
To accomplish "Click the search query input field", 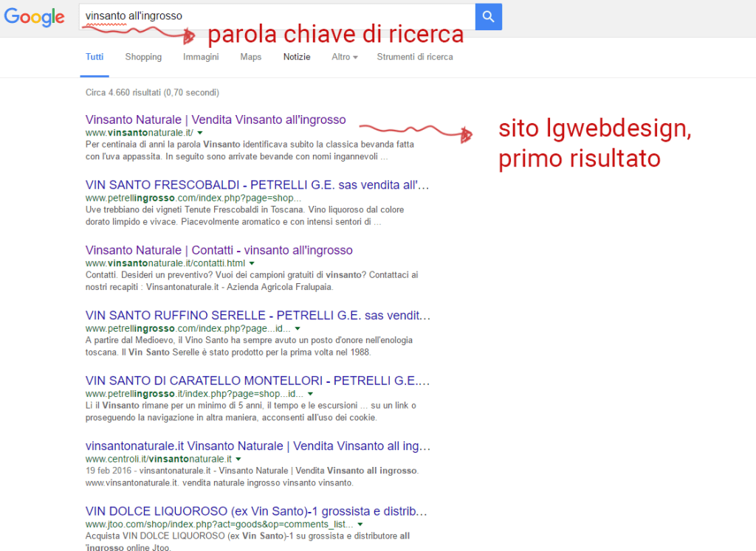I will pos(278,17).
